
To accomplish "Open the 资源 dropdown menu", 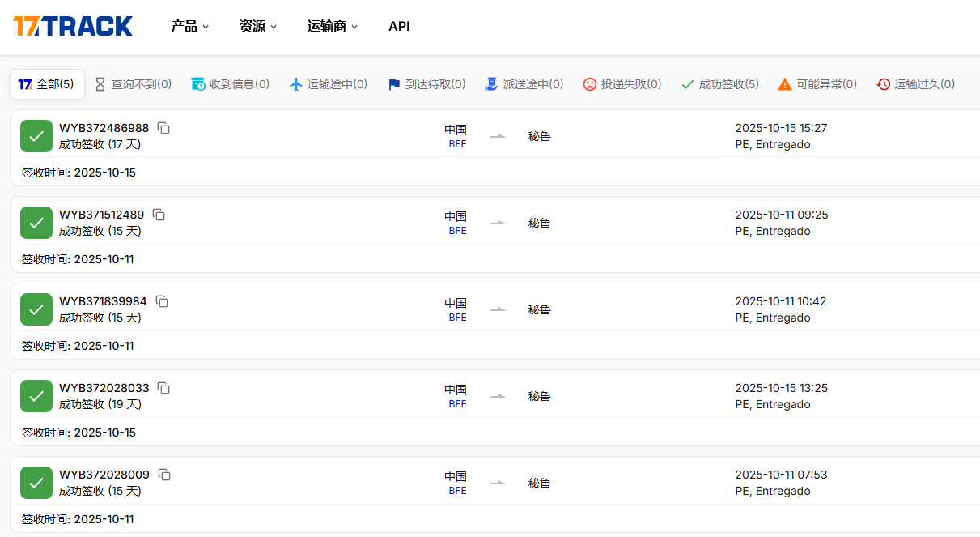I will tap(257, 27).
